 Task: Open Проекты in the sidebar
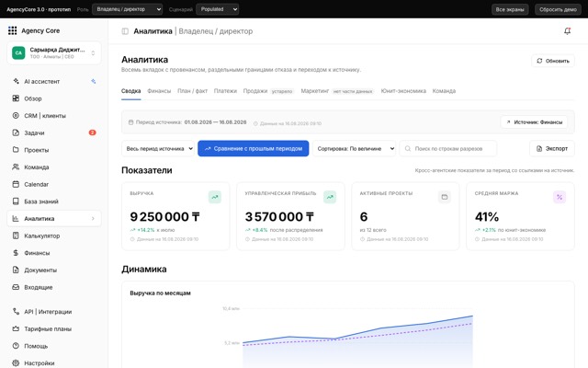(54, 150)
